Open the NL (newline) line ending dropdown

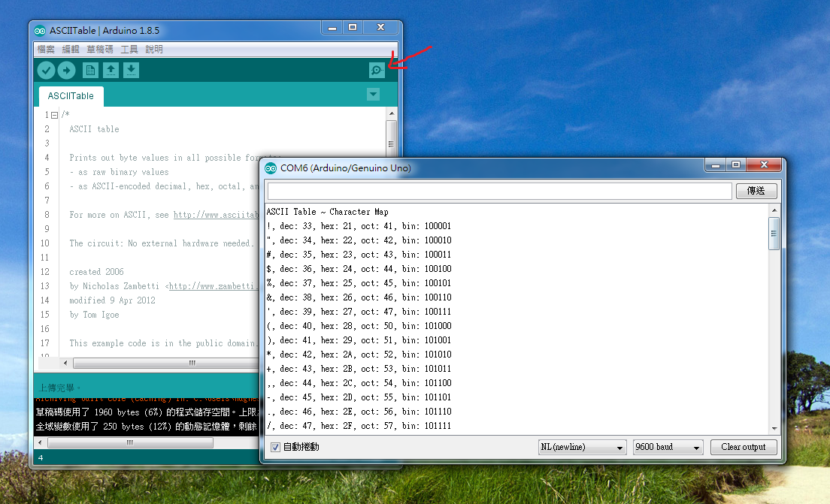[x=582, y=447]
